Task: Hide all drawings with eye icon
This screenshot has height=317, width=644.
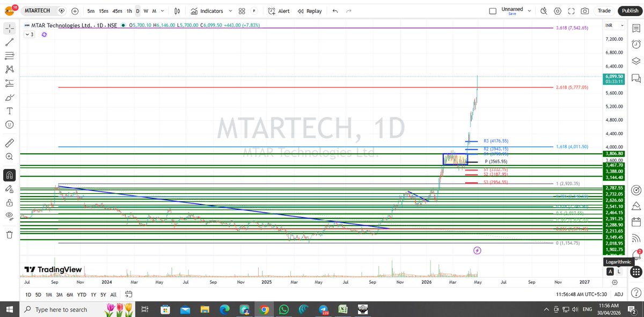Action: pos(9,216)
